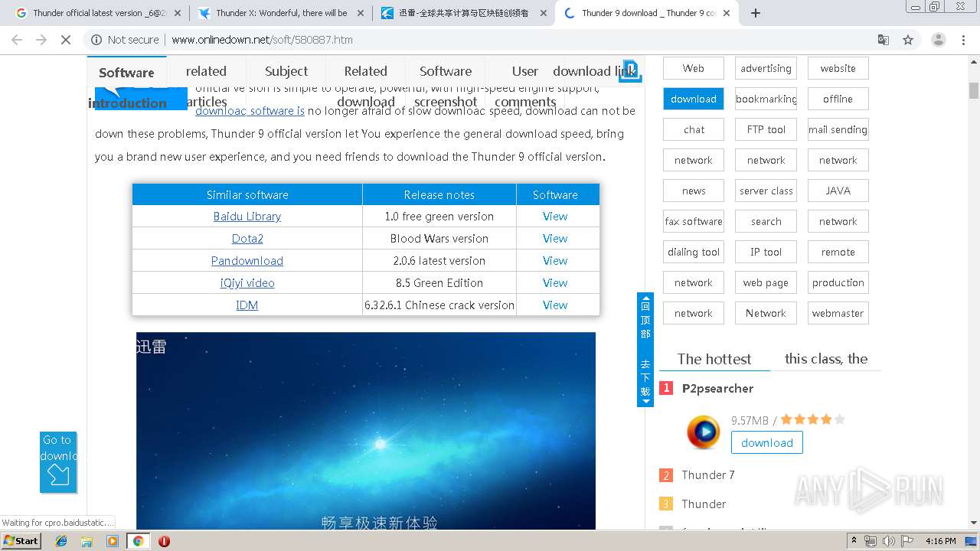
Task: Click the Go to download arrow box
Action: click(x=58, y=462)
